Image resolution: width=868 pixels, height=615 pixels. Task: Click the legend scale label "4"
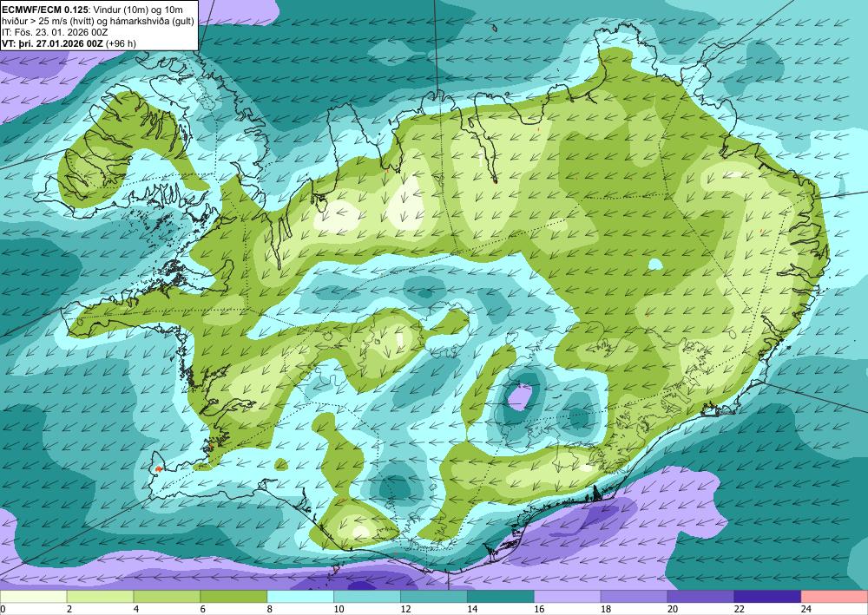tap(136, 610)
